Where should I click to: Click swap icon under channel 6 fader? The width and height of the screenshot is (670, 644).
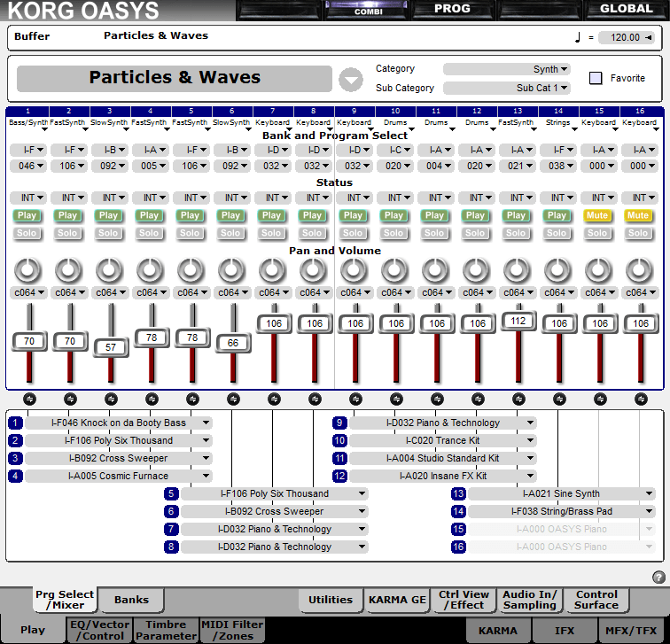click(x=233, y=400)
